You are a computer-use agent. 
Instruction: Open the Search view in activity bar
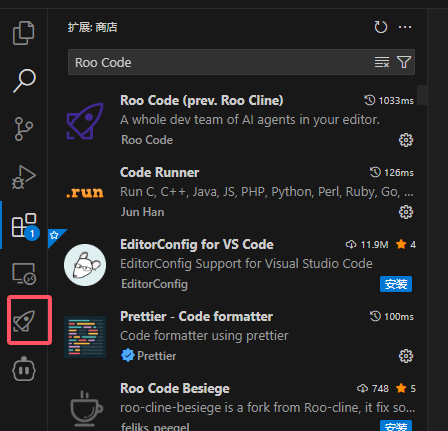(24, 81)
